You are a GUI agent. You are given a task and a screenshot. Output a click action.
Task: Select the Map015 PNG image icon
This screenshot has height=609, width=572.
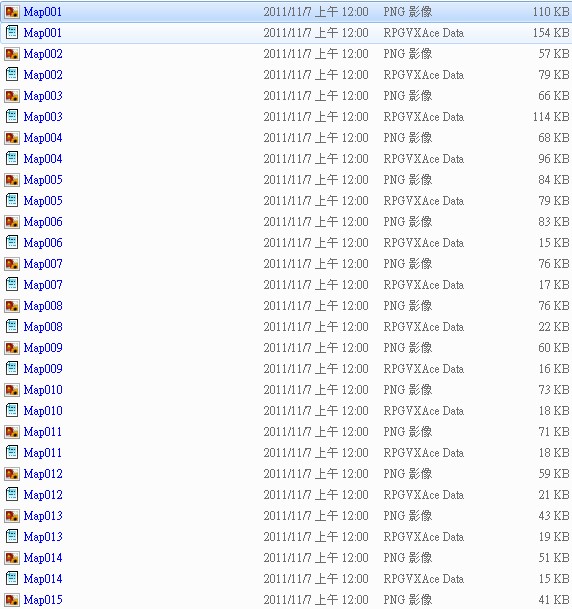[x=12, y=599]
